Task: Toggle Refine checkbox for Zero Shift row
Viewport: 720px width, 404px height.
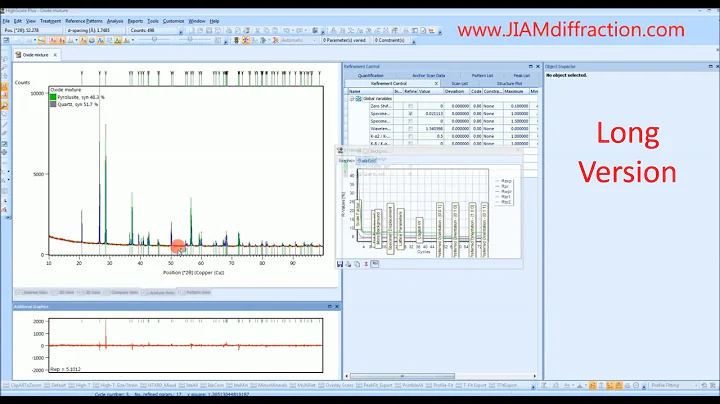Action: pos(411,106)
